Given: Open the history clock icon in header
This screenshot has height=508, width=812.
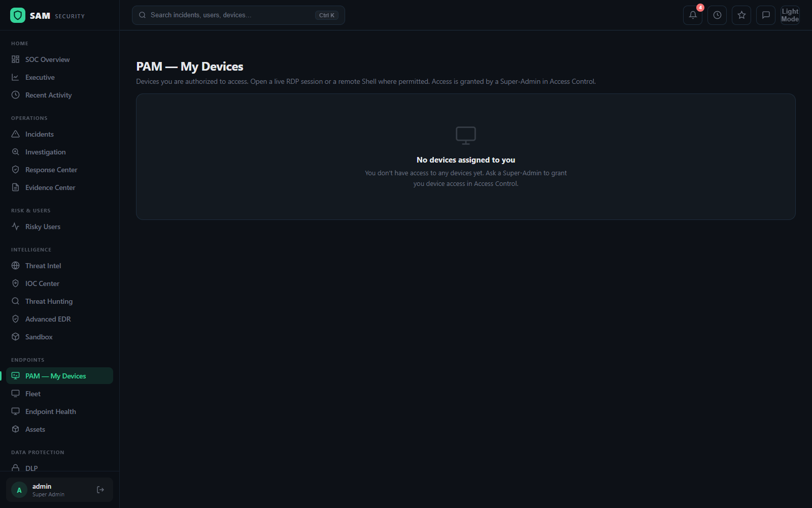Looking at the screenshot, I should tap(717, 15).
